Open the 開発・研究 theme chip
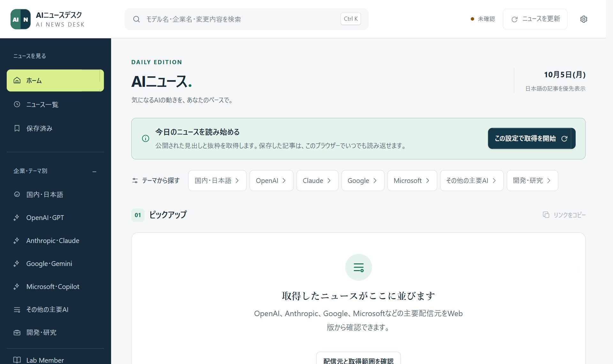The width and height of the screenshot is (613, 364). pos(532,180)
